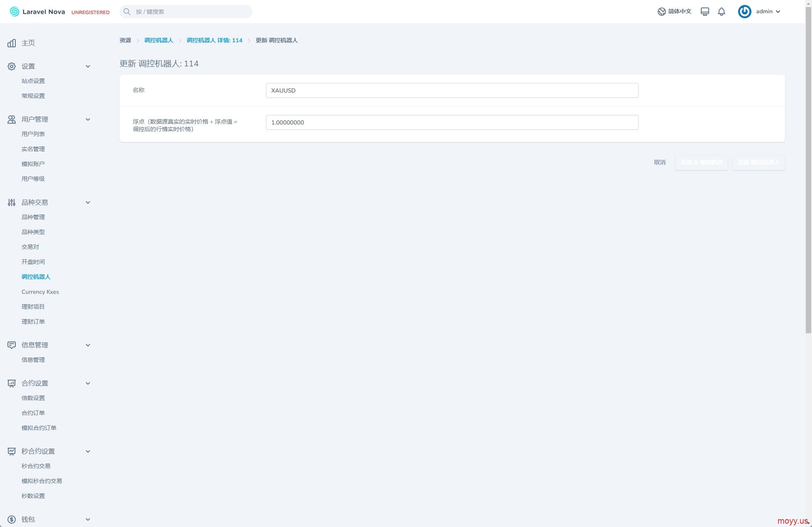Open 站点设置 menu item

coord(33,81)
